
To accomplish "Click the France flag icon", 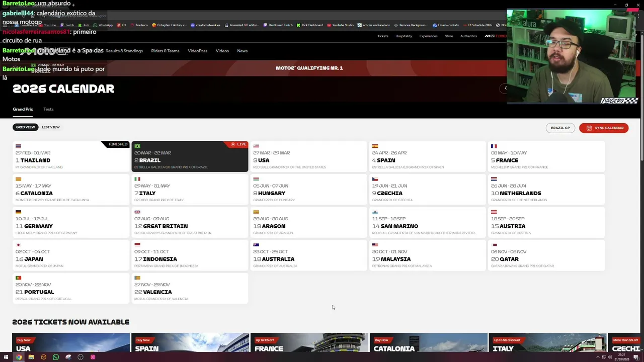I will [x=494, y=146].
